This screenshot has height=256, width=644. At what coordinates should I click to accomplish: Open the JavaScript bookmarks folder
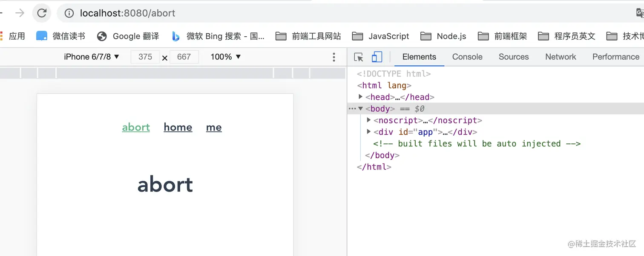pyautogui.click(x=380, y=36)
